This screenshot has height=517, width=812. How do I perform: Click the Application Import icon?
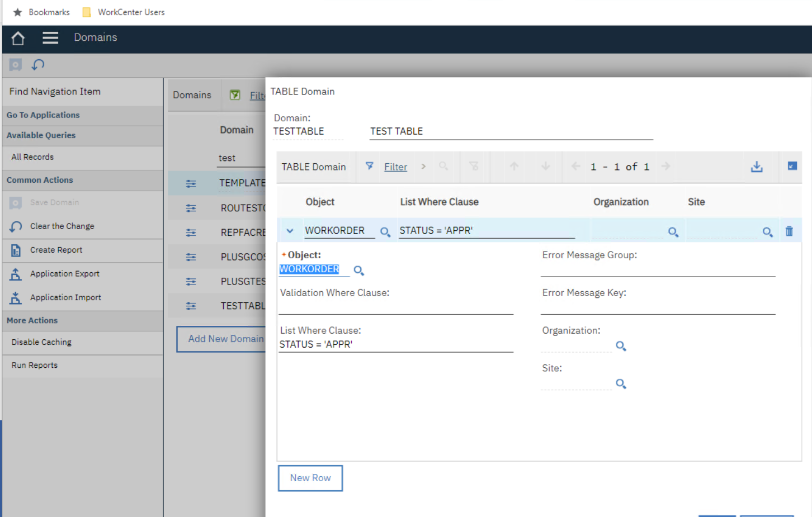point(16,298)
